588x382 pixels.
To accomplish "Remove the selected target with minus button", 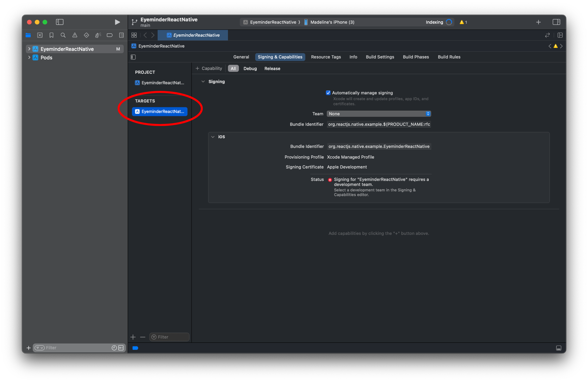I will coord(143,337).
